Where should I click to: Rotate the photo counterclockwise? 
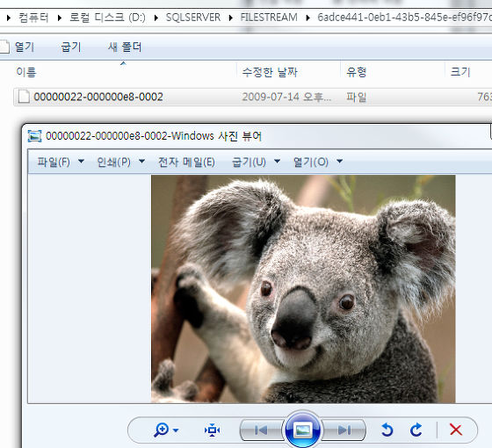coord(387,430)
